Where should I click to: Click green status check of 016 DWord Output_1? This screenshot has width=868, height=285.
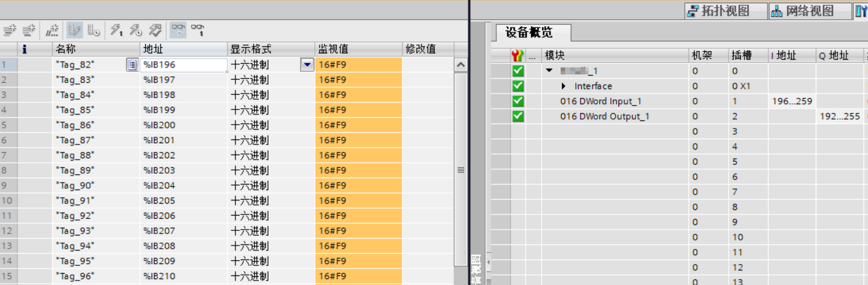518,116
